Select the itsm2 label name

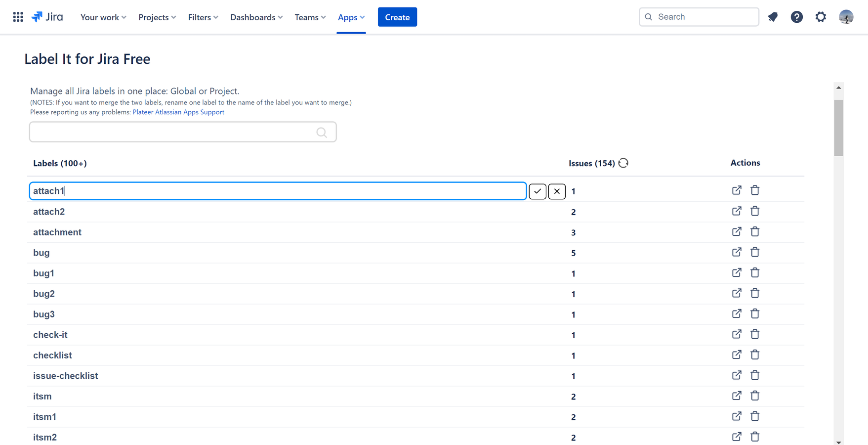[45, 438]
